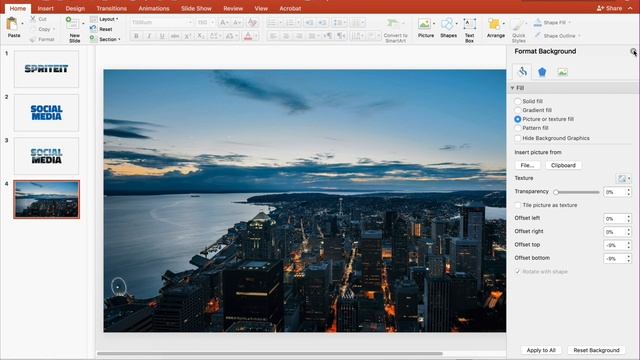Click Apply to All button

point(541,350)
